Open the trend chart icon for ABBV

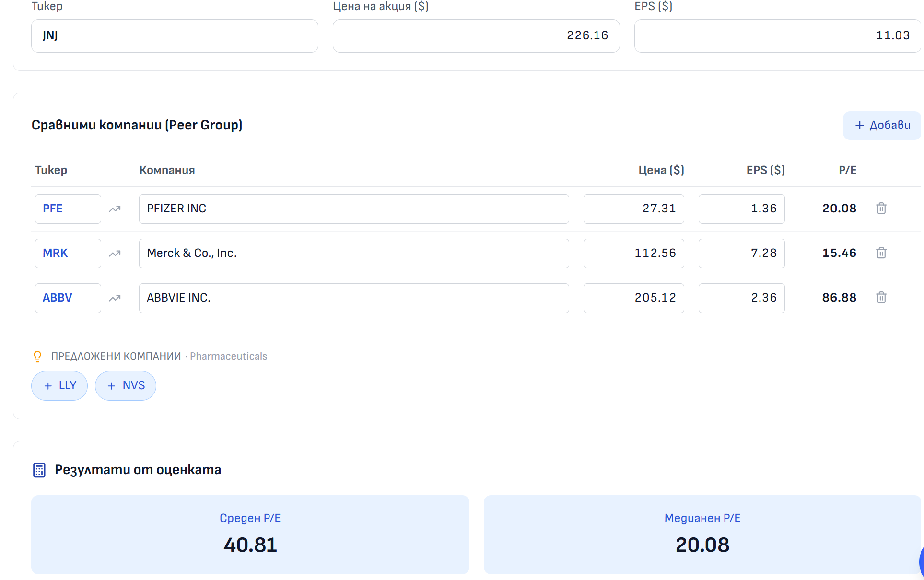click(115, 298)
